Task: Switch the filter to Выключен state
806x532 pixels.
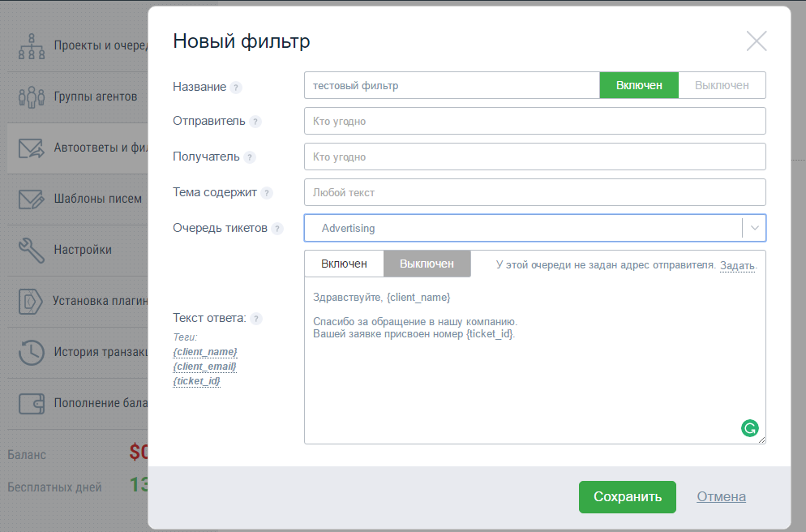Action: (x=722, y=84)
